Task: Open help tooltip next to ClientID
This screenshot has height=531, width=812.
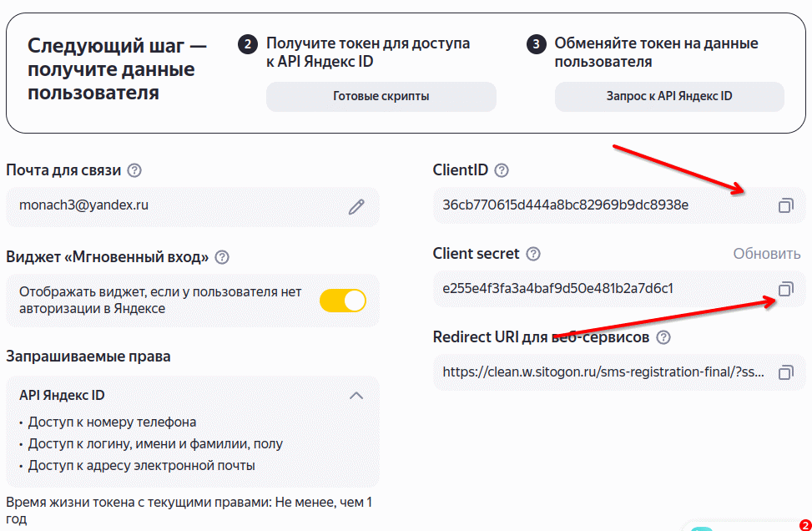Action: click(502, 170)
